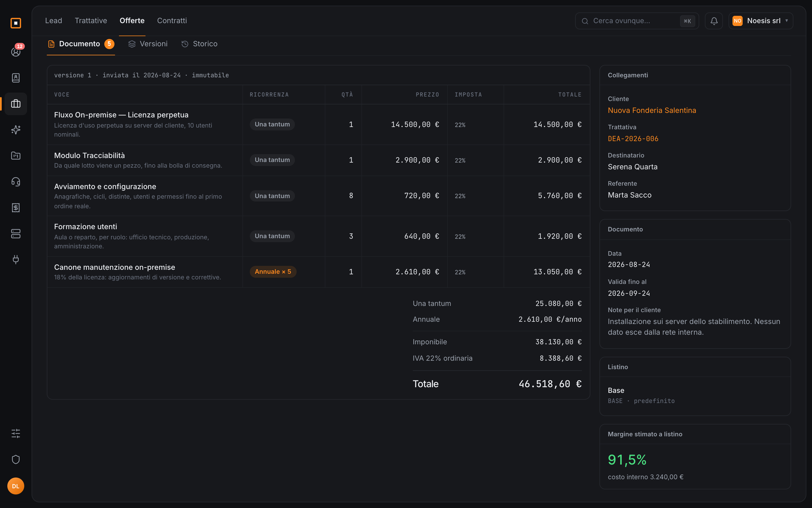Click the Annuale × 5 recurrence badge
The image size is (812, 508).
[x=273, y=272]
